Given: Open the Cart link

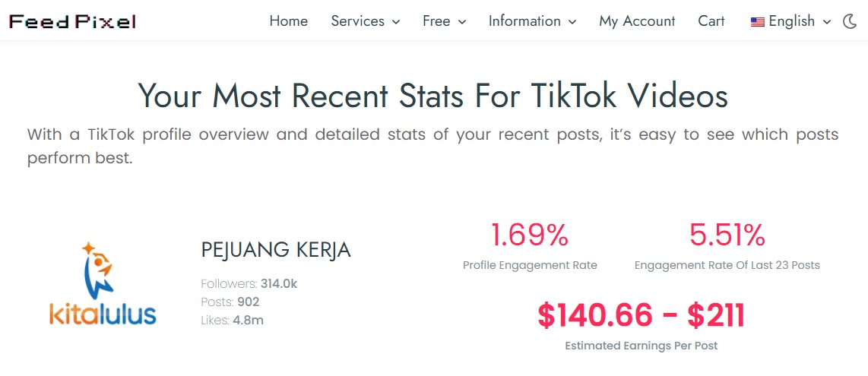Looking at the screenshot, I should [711, 21].
